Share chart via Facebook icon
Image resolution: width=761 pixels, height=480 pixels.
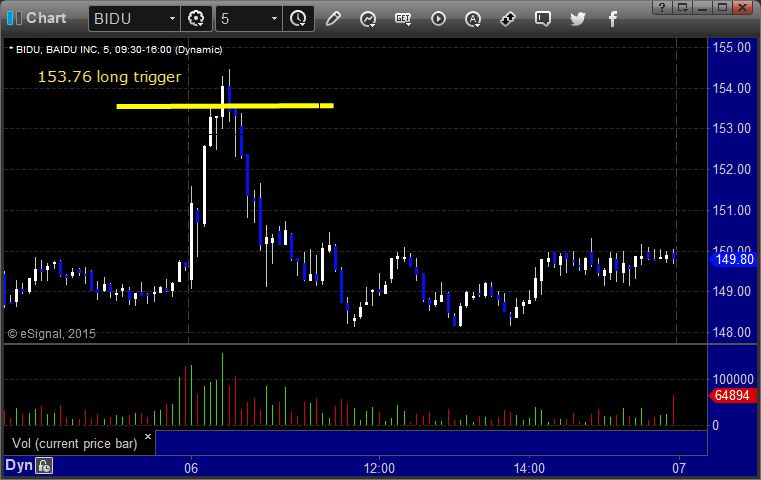[612, 19]
